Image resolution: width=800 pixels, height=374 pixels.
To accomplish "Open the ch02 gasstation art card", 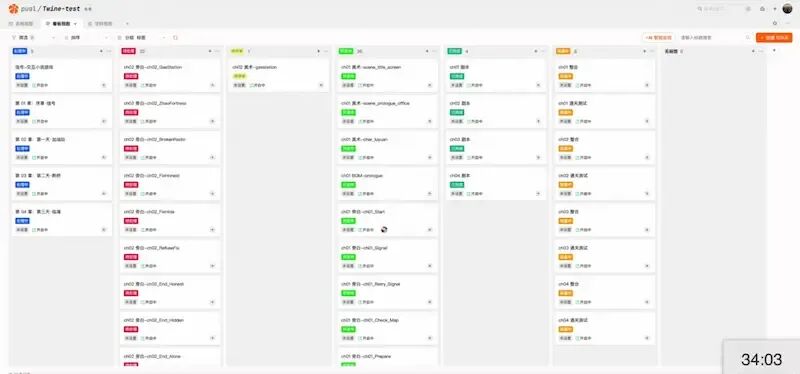I will click(279, 76).
